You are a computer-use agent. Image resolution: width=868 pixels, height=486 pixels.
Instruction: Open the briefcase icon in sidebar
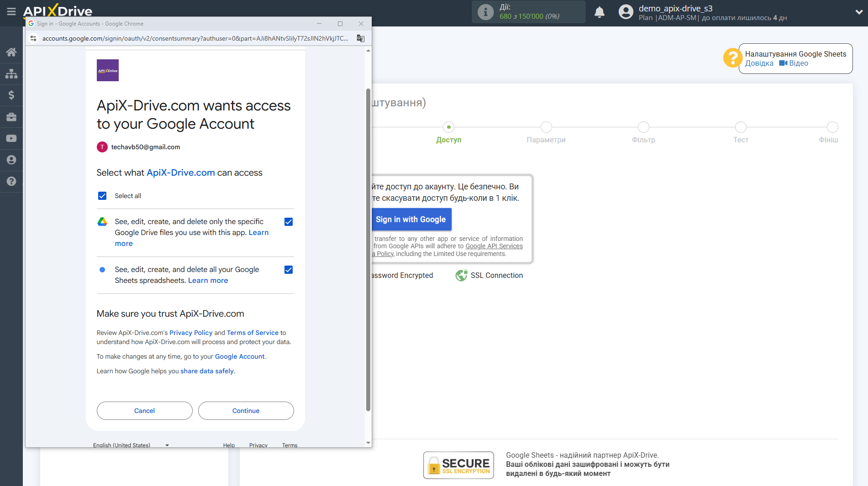click(x=11, y=117)
